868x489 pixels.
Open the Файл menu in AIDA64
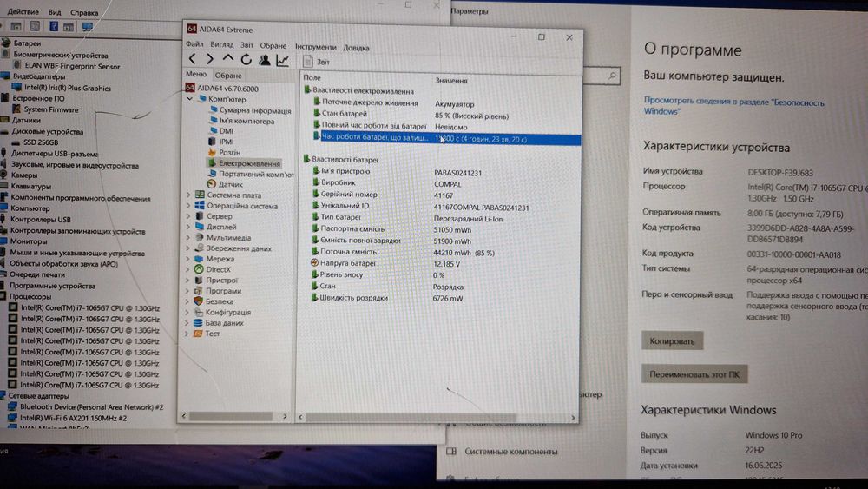click(194, 43)
